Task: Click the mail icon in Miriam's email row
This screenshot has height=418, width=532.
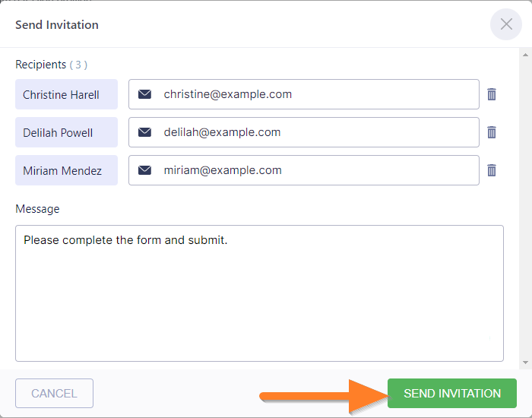Action: point(144,170)
